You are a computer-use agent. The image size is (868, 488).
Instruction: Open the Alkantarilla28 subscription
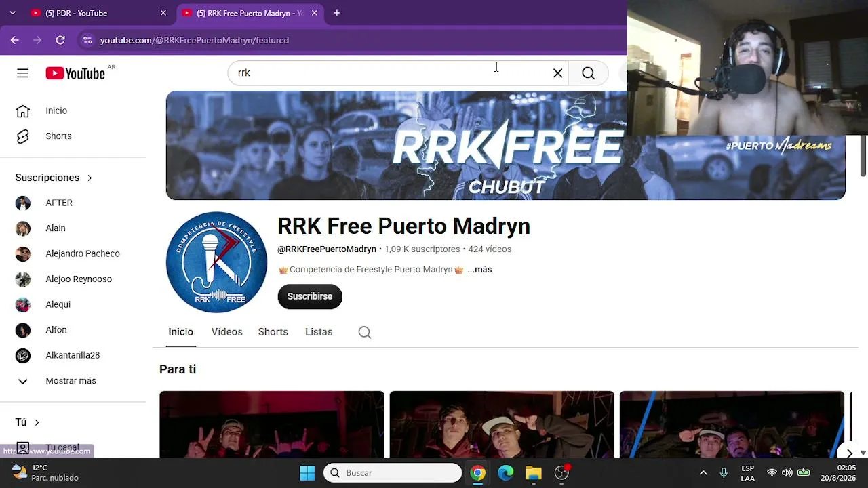(x=73, y=355)
